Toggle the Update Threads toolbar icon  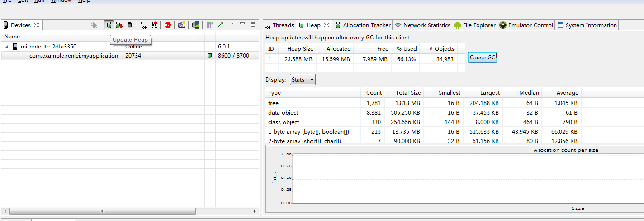coord(143,25)
